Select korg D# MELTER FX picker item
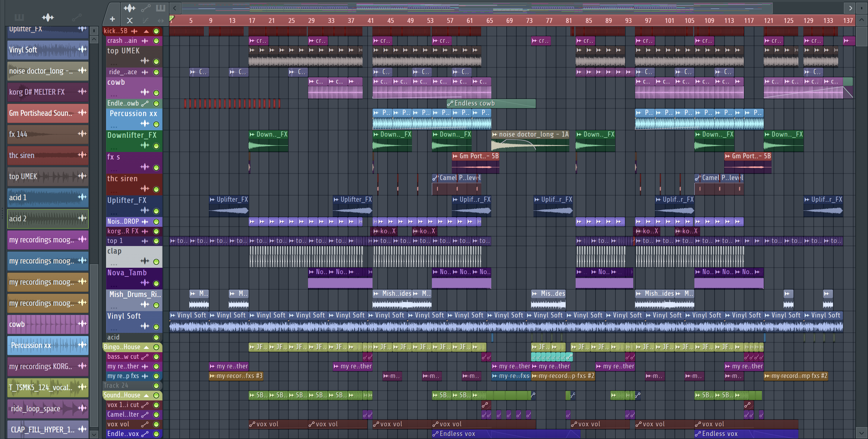Screen dimensions: 868x439 click(48, 92)
